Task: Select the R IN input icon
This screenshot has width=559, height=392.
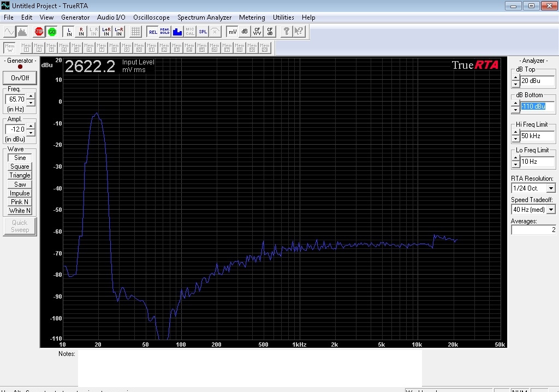Action: tap(81, 32)
